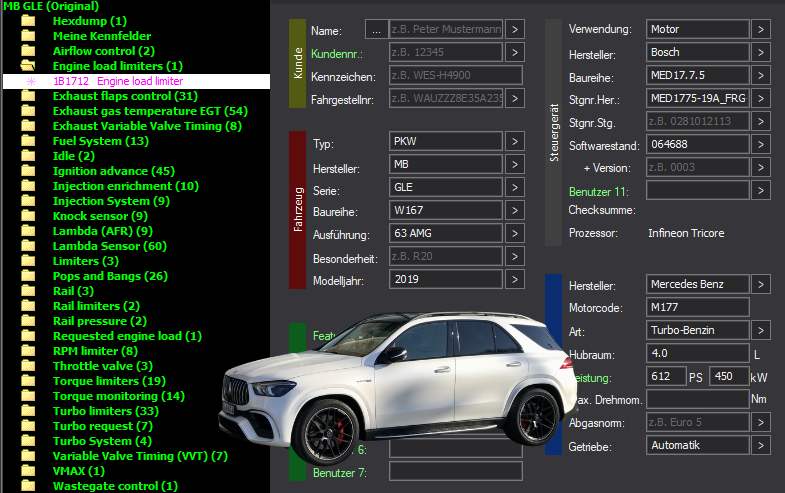
Task: Open the arrow list for Modelljahr 2019
Action: 515,279
